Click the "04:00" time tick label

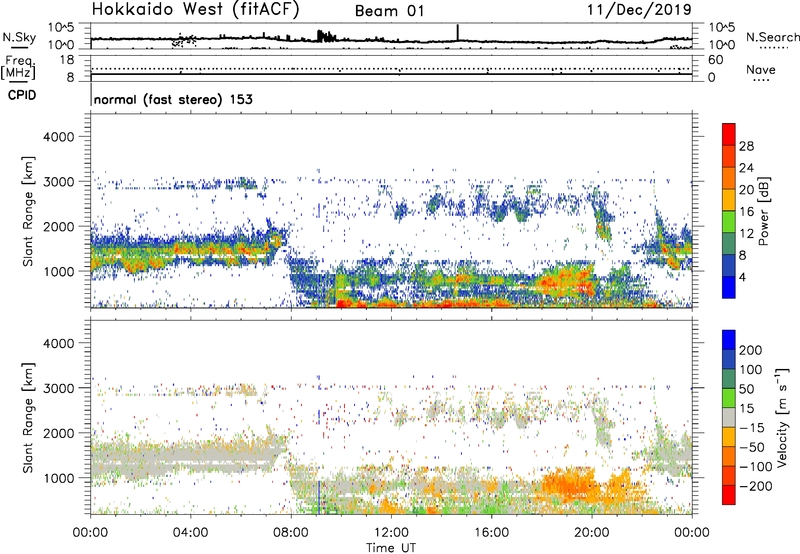coord(190,533)
